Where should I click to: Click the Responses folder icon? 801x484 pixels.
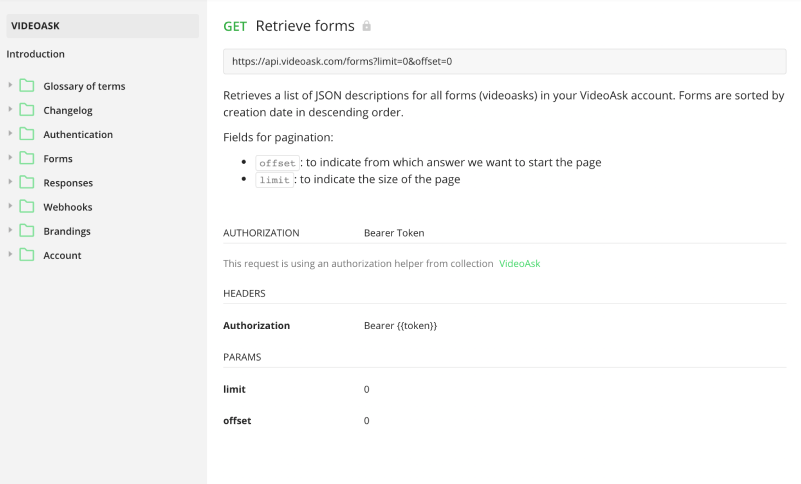tap(26, 183)
